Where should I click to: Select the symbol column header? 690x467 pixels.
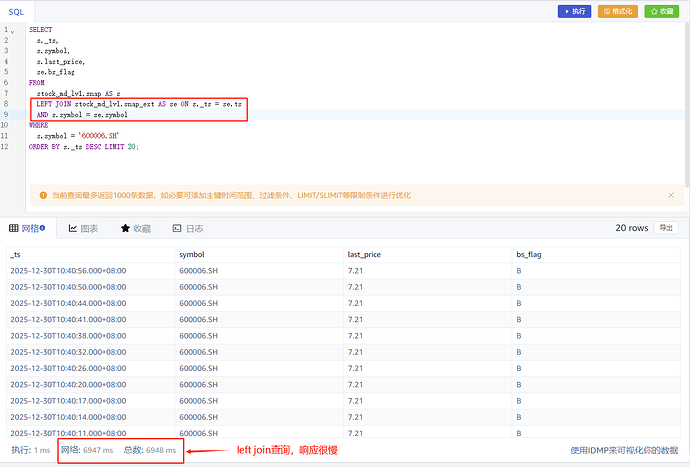coord(192,254)
